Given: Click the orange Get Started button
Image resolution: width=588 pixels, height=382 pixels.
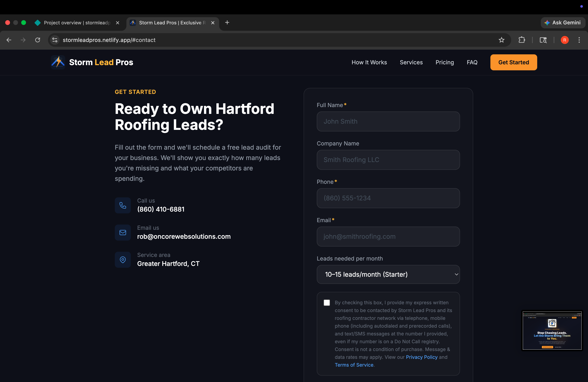Looking at the screenshot, I should (513, 62).
